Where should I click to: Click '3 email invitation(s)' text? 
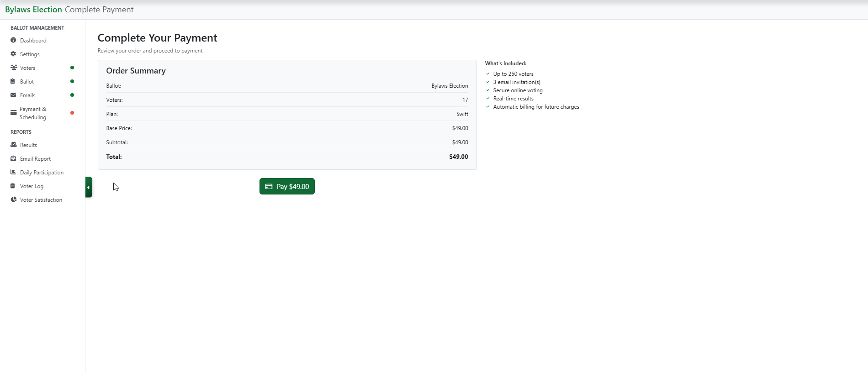tap(517, 82)
